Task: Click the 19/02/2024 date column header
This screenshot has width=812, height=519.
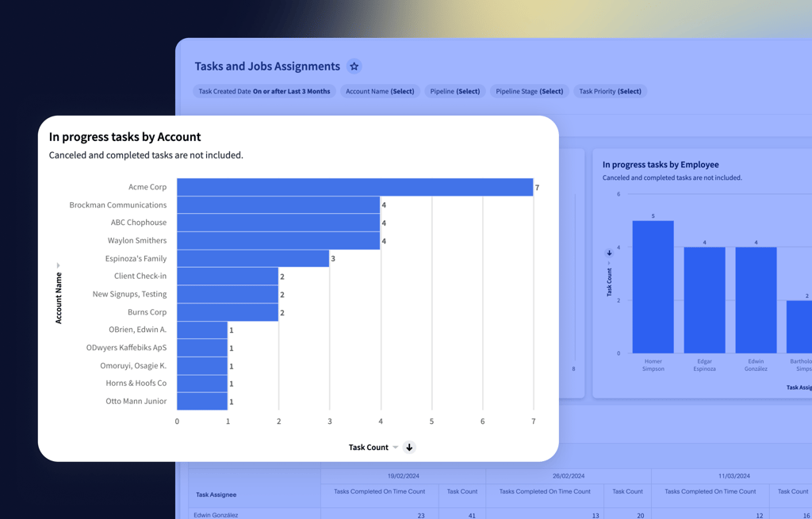Action: click(x=403, y=476)
